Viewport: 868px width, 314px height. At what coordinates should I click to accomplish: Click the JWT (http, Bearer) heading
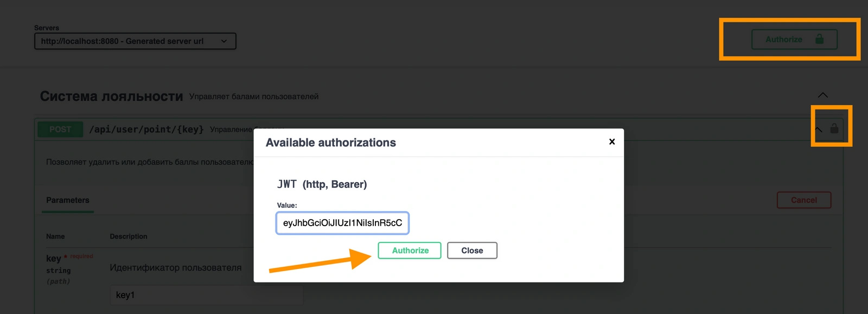[x=322, y=184]
